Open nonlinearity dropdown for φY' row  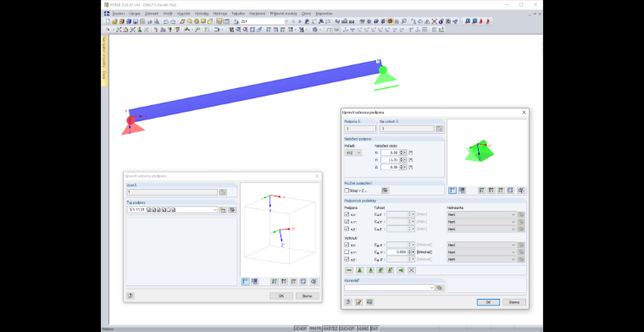tap(481, 252)
